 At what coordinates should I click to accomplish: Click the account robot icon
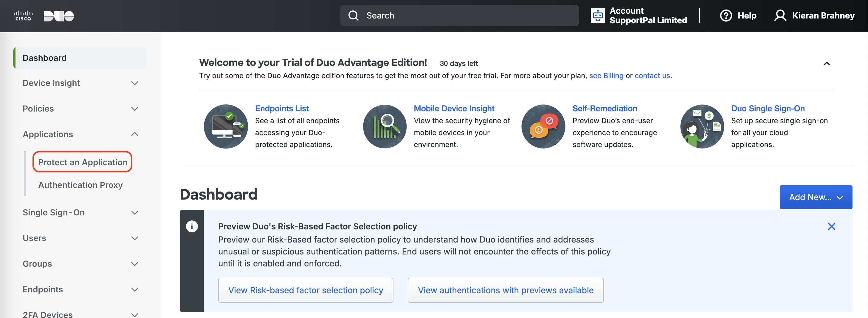pos(597,16)
